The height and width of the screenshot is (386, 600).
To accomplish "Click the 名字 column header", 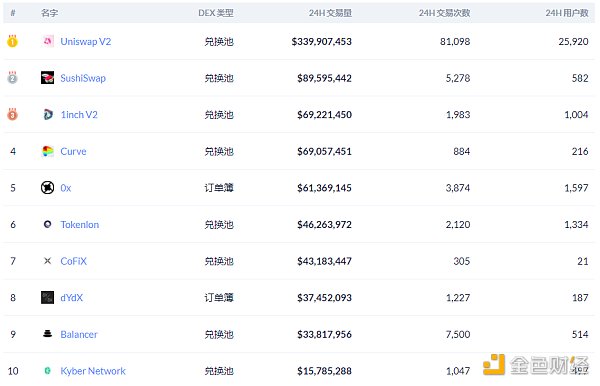I will [50, 13].
